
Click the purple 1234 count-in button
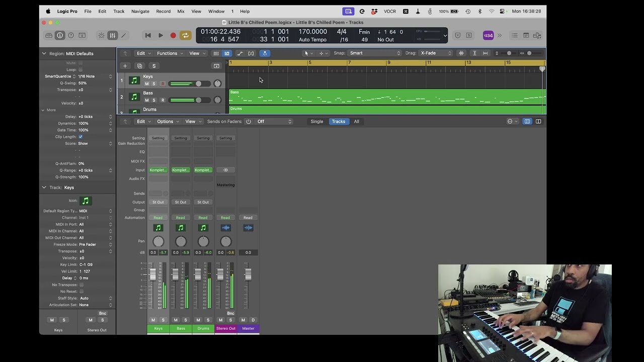coord(488,35)
